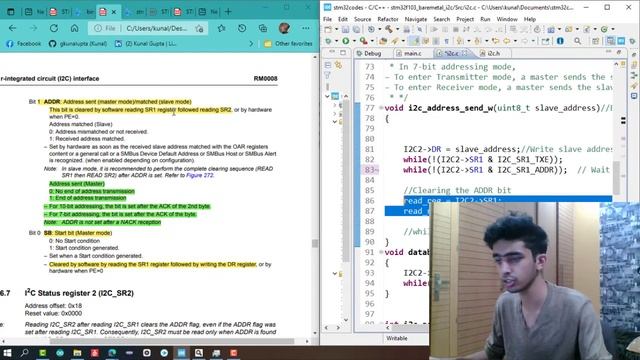Click code line number 83 marker

coord(371,170)
